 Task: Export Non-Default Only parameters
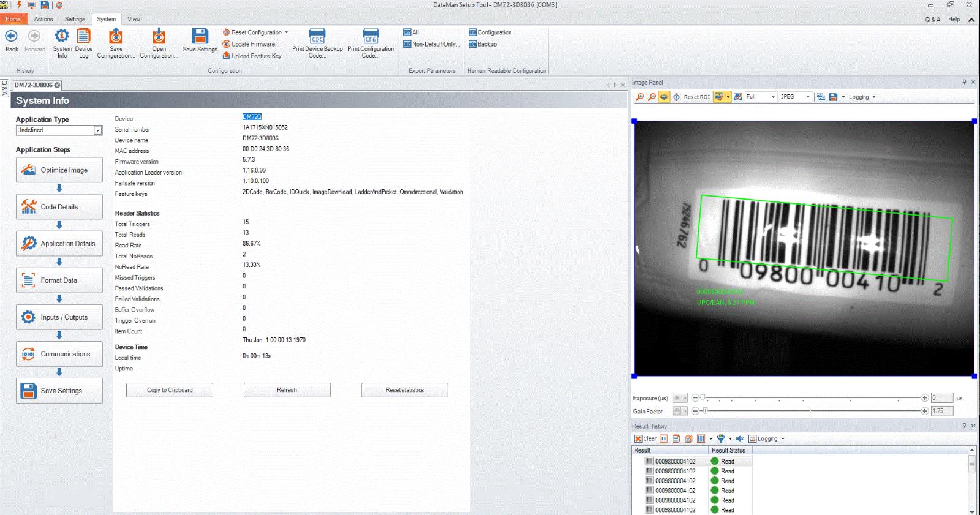pos(430,44)
